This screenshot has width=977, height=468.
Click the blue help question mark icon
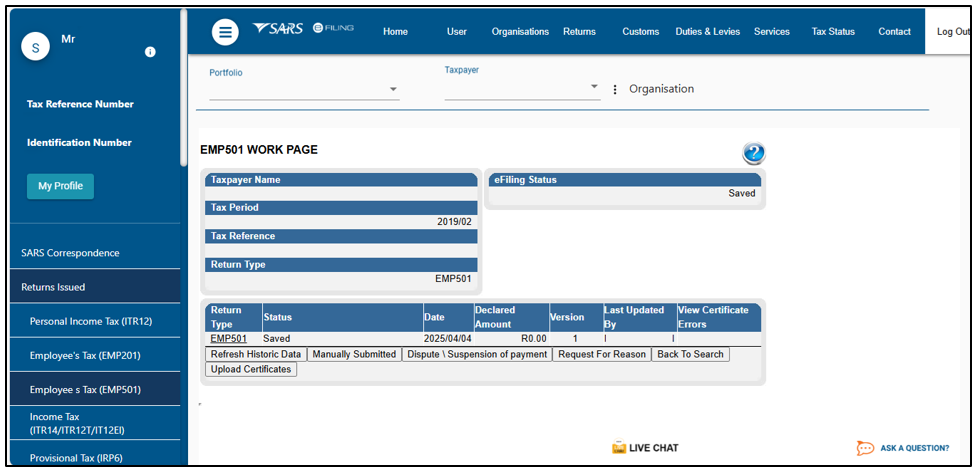[753, 153]
